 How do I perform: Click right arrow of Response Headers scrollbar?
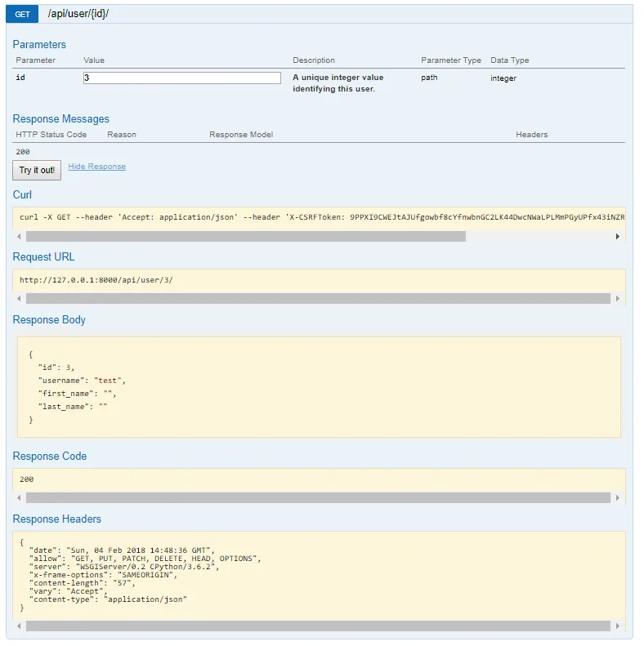(617, 626)
